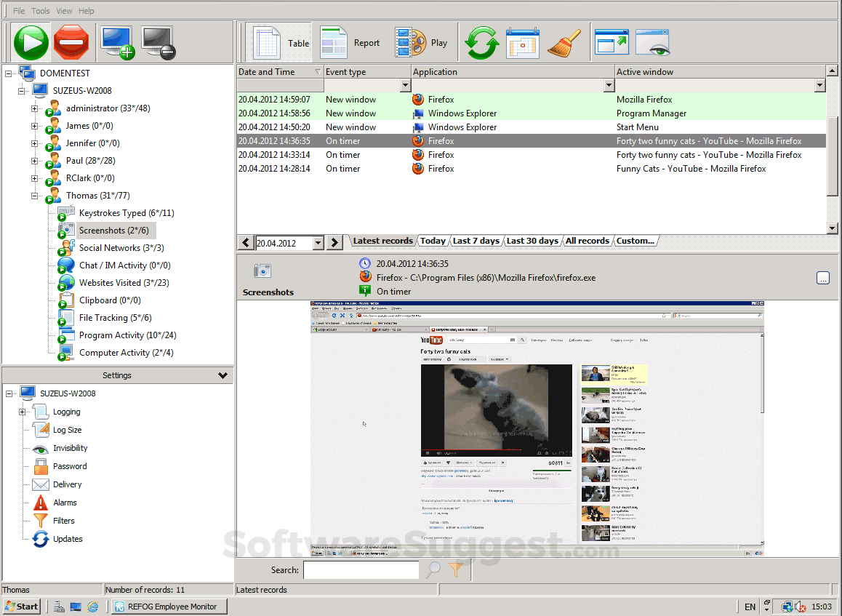
Task: Open the Event type filter dropdown
Action: [x=405, y=85]
